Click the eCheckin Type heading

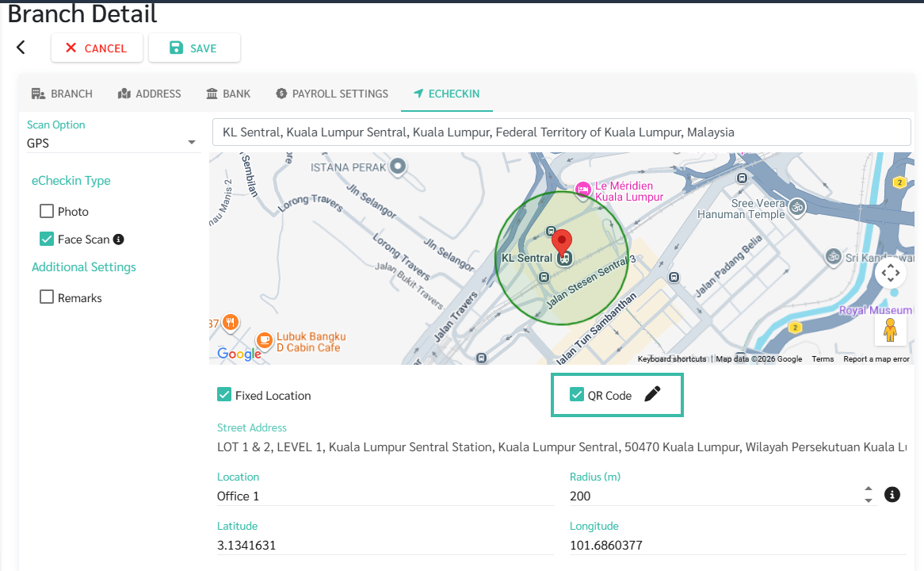tap(71, 181)
